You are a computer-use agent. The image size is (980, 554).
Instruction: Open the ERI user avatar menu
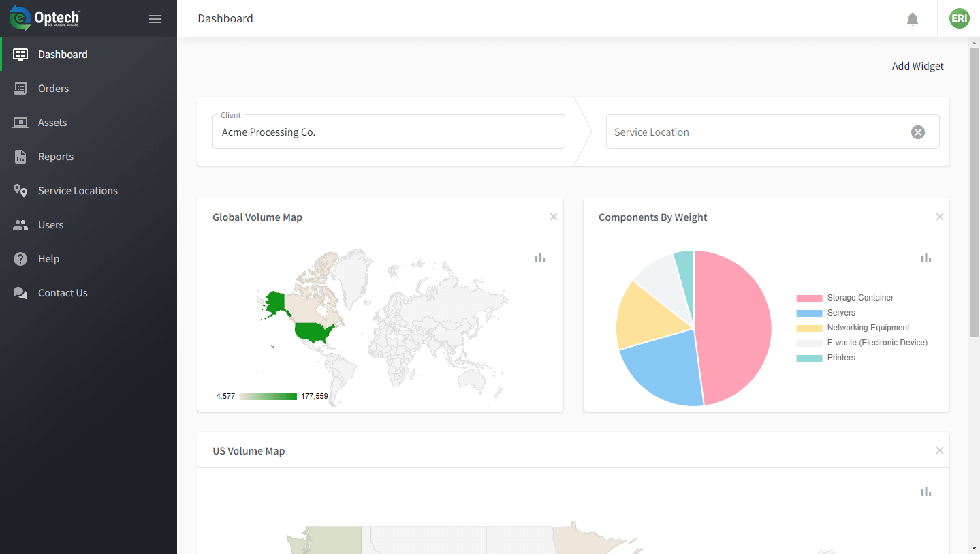pos(959,18)
